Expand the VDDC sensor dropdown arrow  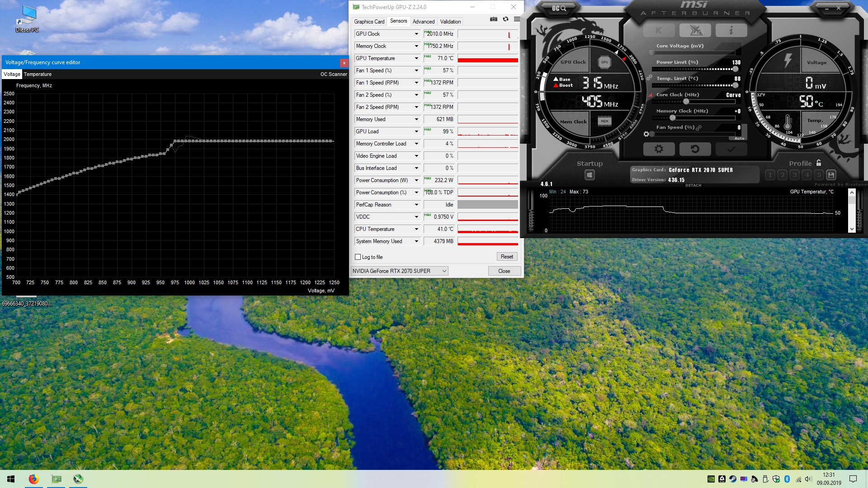point(416,217)
